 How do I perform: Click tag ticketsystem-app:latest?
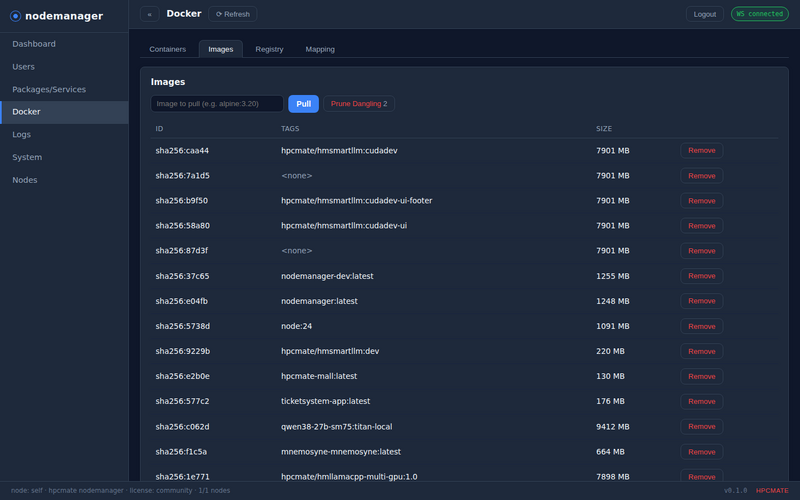tap(326, 401)
